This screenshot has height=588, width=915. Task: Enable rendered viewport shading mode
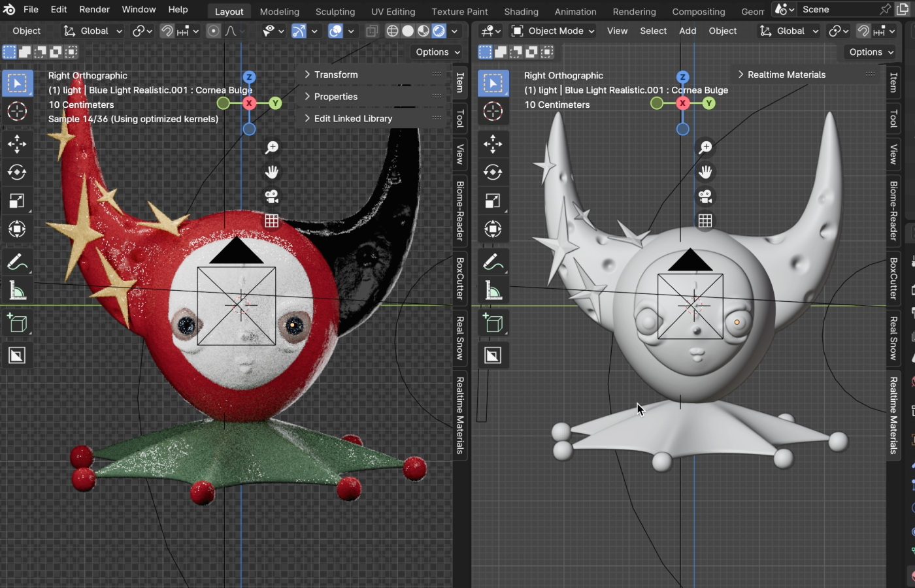click(x=439, y=31)
